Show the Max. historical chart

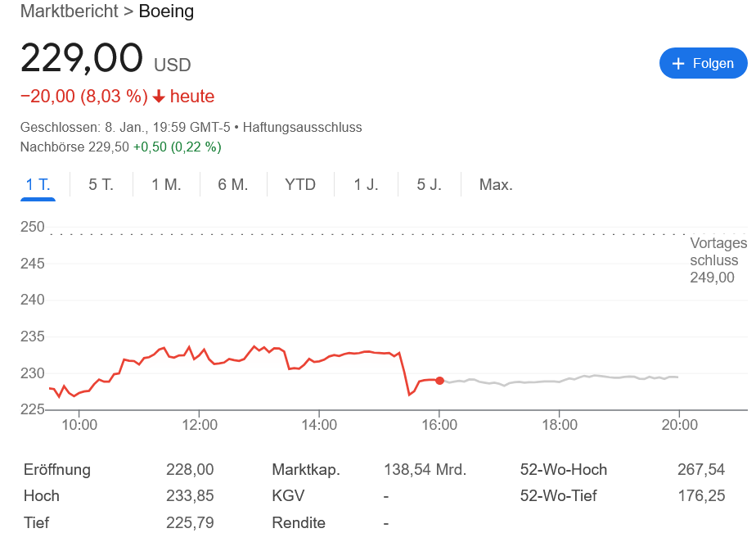pos(496,184)
